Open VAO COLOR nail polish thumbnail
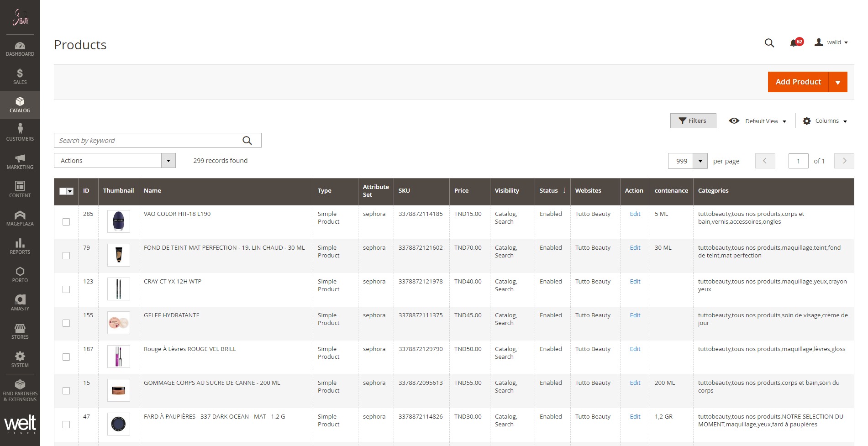868x446 pixels. pos(119,221)
